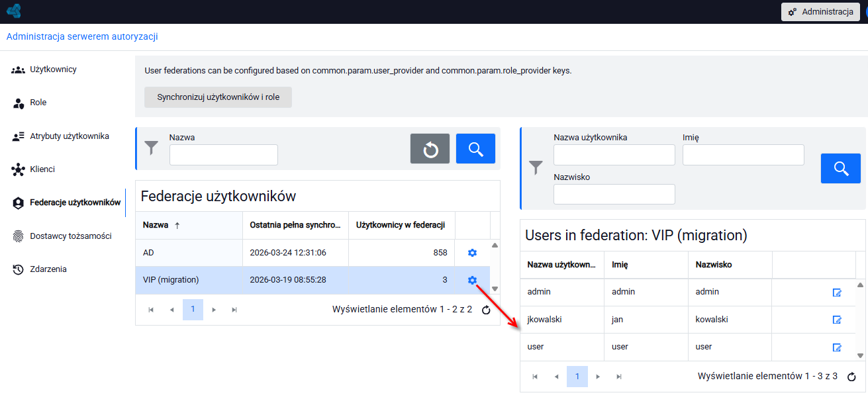Edit the jkowalski user row
This screenshot has width=868, height=409.
(837, 320)
